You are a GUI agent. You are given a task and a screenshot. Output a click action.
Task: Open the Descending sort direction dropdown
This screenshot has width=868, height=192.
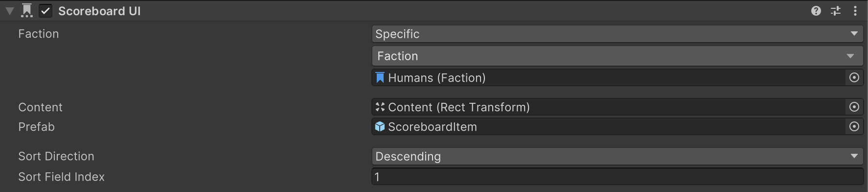[617, 156]
